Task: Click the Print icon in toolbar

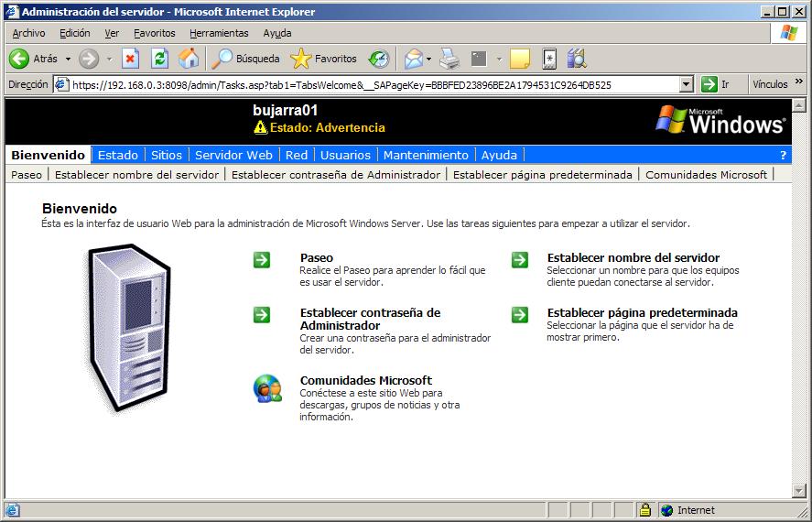Action: pos(449,59)
